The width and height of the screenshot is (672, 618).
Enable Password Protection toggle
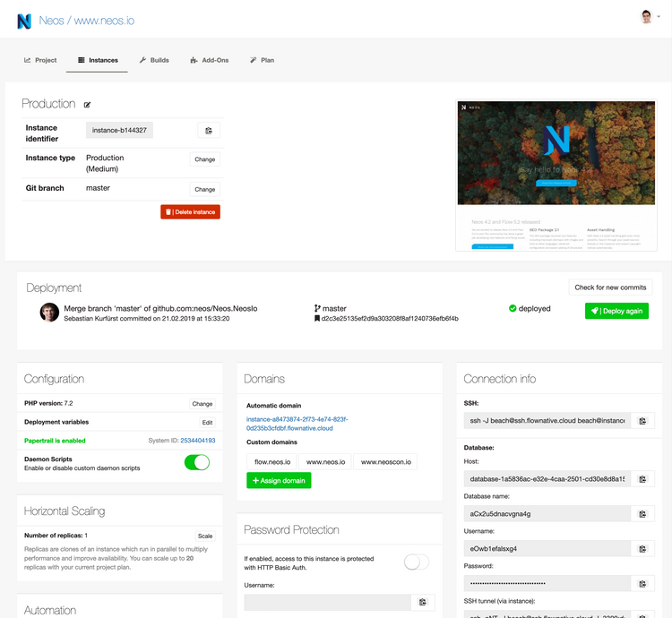point(417,562)
